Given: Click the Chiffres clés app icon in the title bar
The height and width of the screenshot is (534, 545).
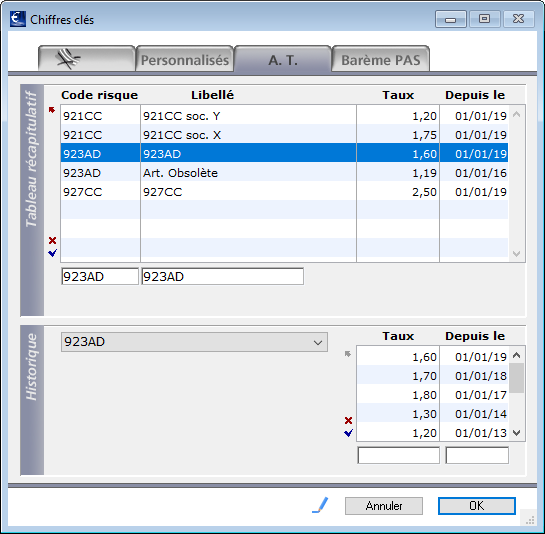Looking at the screenshot, I should 17,19.
